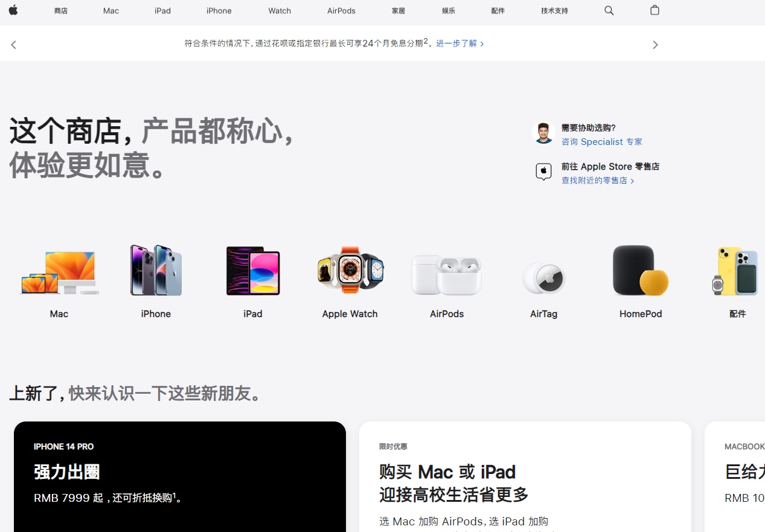Click the 限时优惠 label

(393, 447)
